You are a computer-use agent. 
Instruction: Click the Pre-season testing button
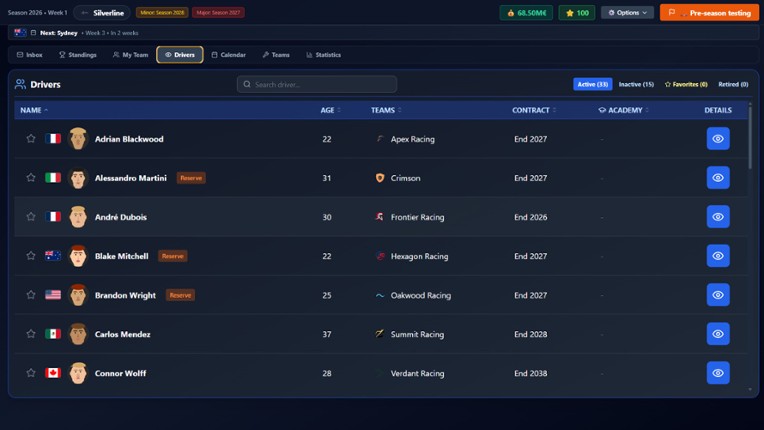tap(709, 13)
